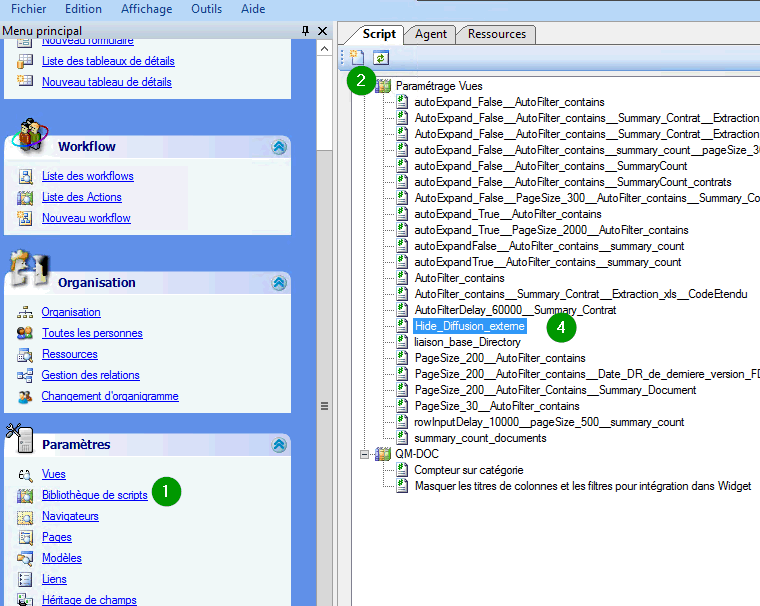Click the Nouveau workflow icon

(26, 218)
